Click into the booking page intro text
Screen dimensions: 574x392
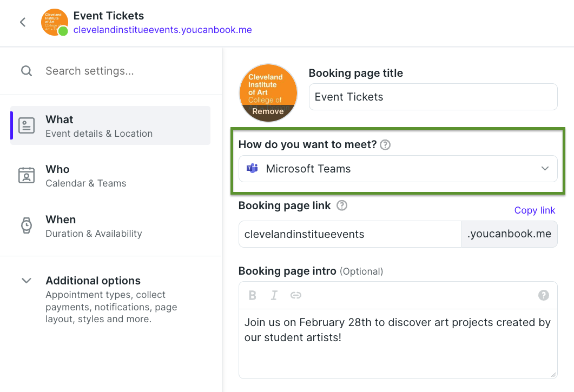[398, 344]
